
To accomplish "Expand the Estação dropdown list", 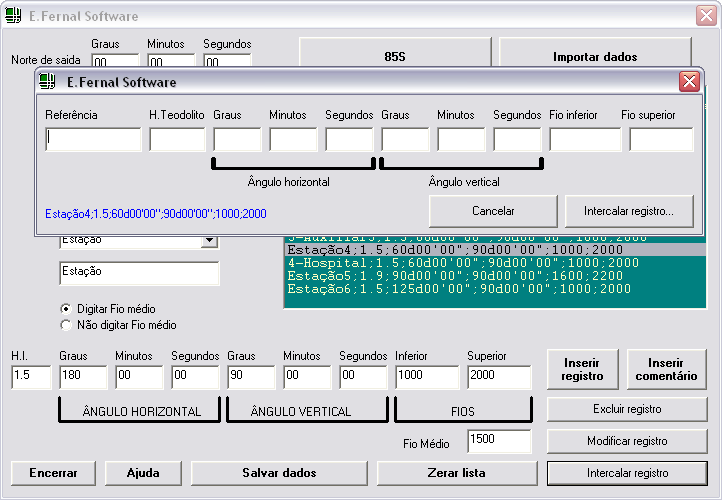I will 209,240.
